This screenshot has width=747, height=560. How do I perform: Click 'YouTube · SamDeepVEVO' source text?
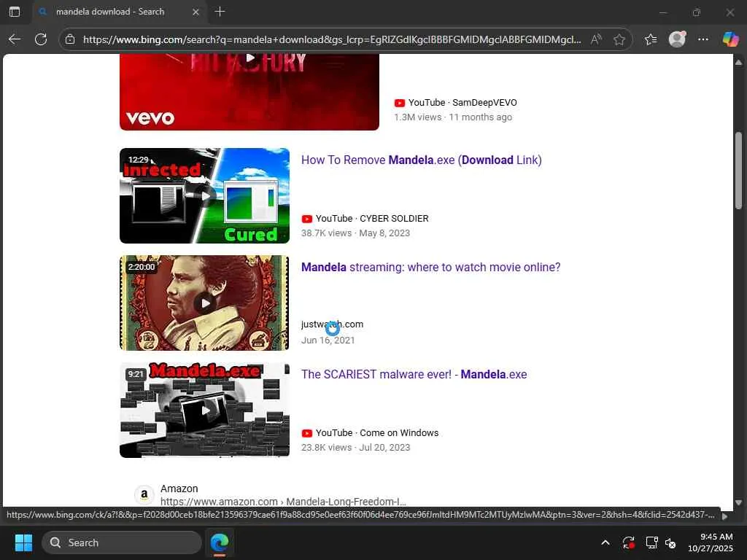pyautogui.click(x=462, y=102)
